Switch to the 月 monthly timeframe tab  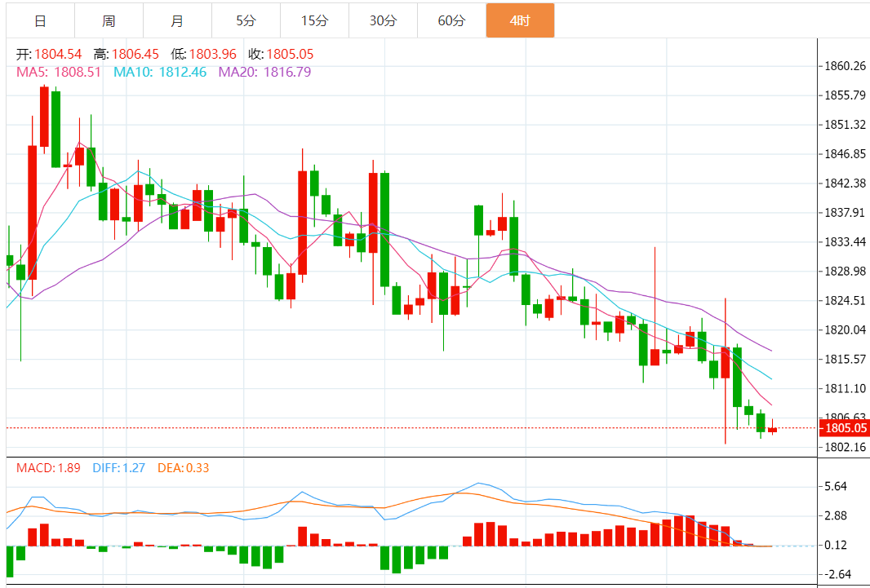coord(178,21)
